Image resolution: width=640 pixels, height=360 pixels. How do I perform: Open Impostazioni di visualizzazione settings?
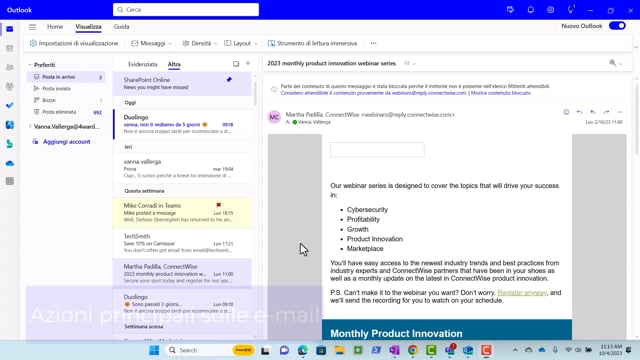[x=74, y=43]
